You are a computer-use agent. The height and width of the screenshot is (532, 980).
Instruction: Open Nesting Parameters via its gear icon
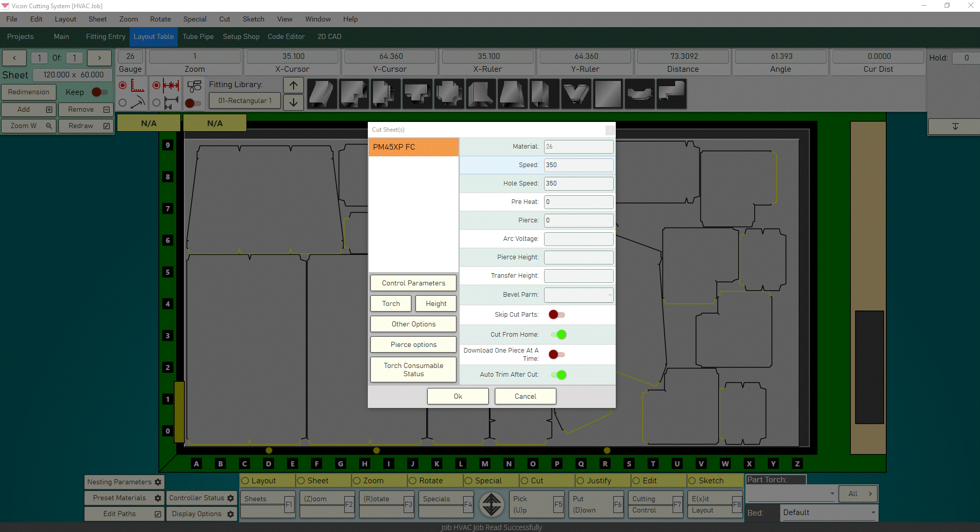[x=157, y=482]
